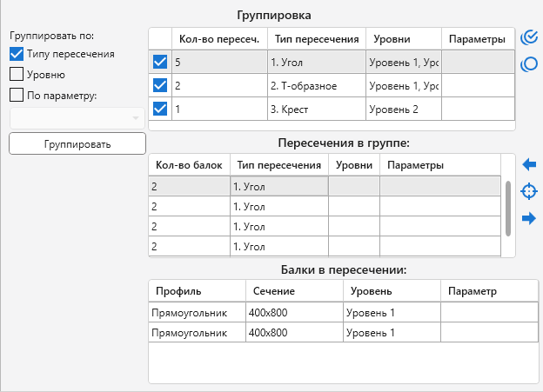Toggle the '3. Крест' row checkbox
This screenshot has width=543, height=392.
[x=160, y=109]
